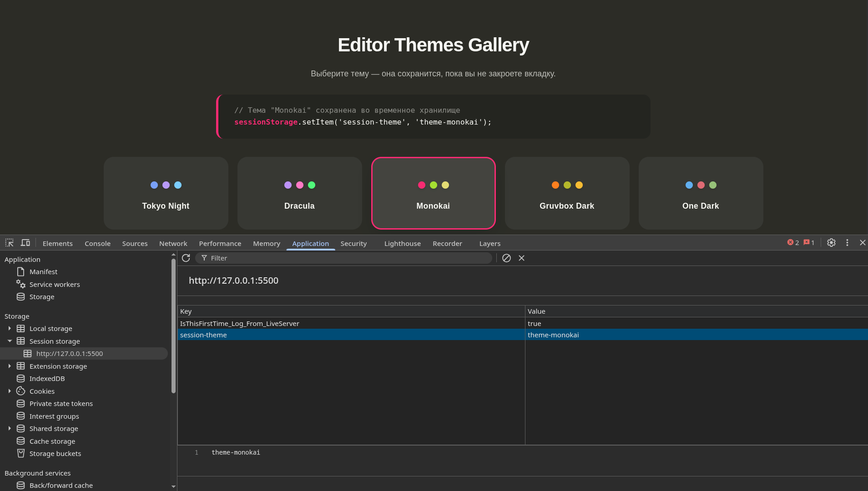
Task: Open the issues counter
Action: pos(808,242)
